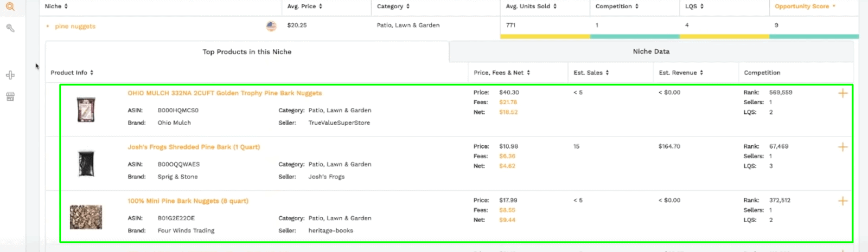Sort table by Niche column

(x=56, y=7)
